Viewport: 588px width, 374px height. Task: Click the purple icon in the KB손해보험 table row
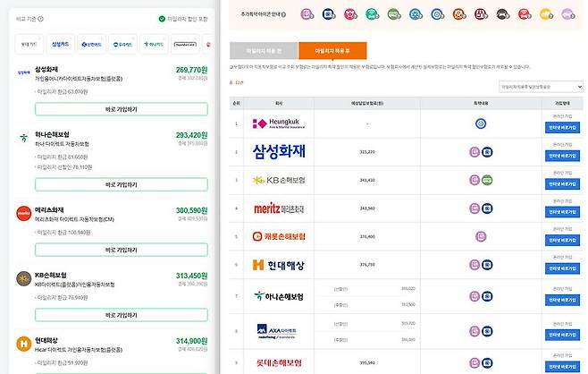coord(475,180)
